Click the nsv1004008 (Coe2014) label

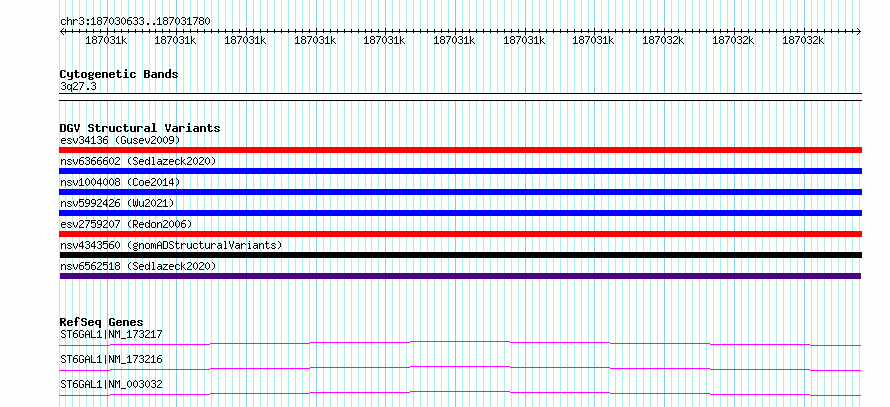tap(120, 182)
